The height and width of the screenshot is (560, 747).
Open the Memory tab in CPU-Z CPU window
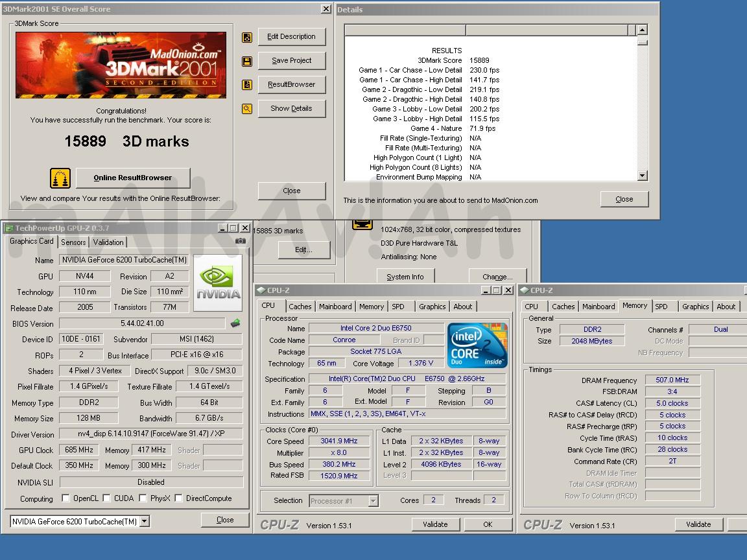click(372, 307)
